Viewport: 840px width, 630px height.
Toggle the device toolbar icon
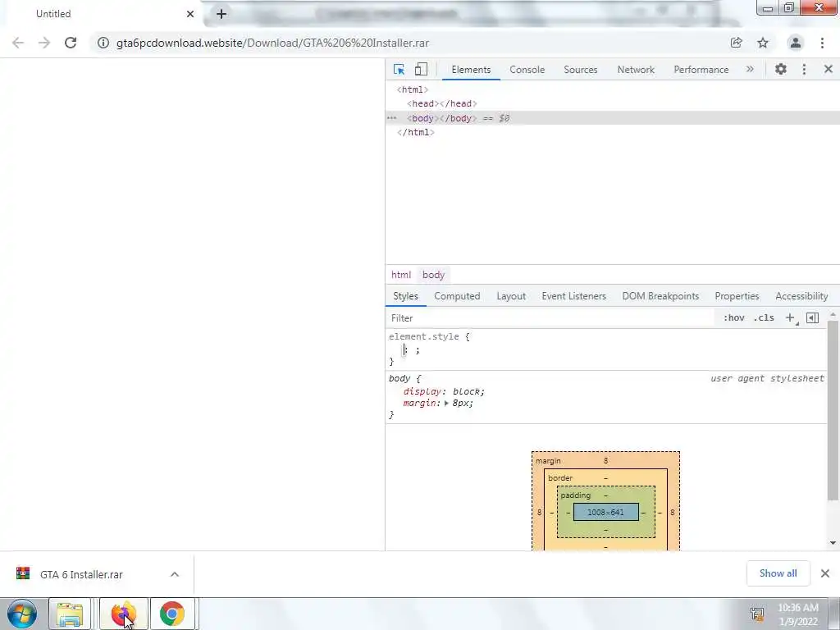click(x=421, y=69)
